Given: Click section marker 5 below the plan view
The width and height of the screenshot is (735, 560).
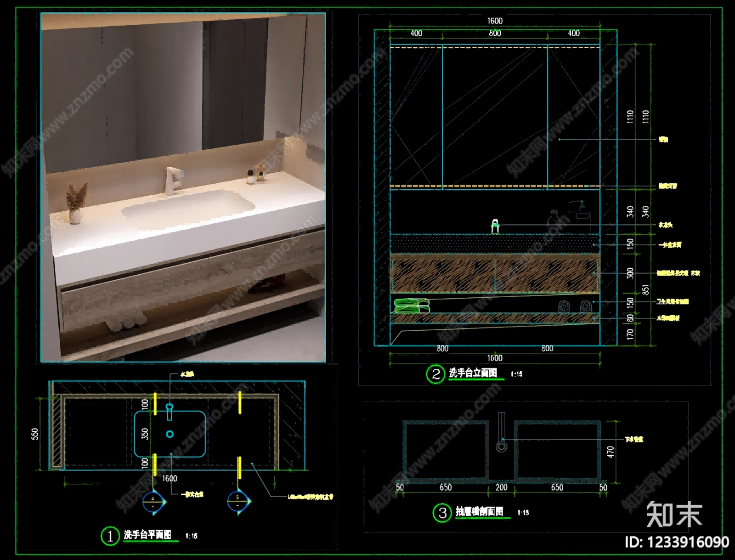Looking at the screenshot, I should pyautogui.click(x=238, y=501).
